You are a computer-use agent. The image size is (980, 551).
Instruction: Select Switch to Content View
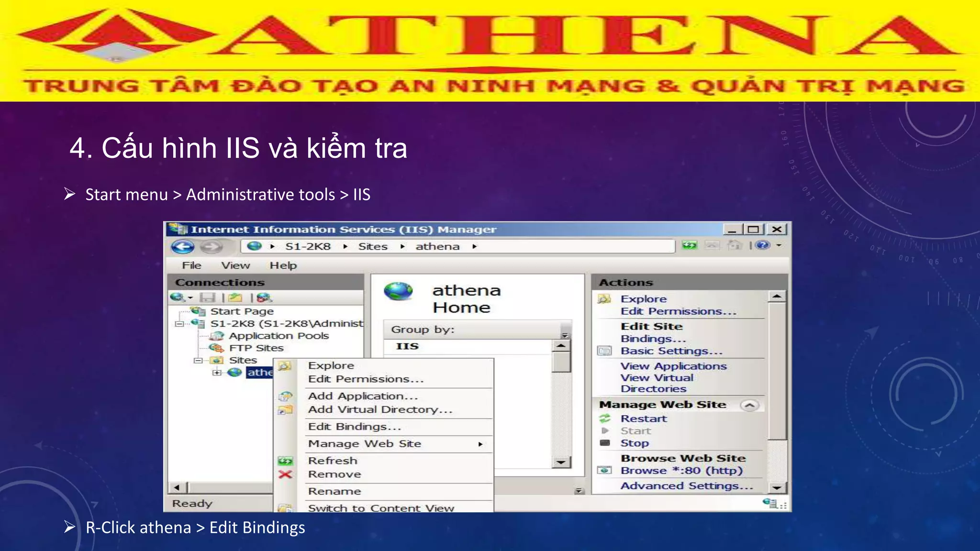pos(381,507)
